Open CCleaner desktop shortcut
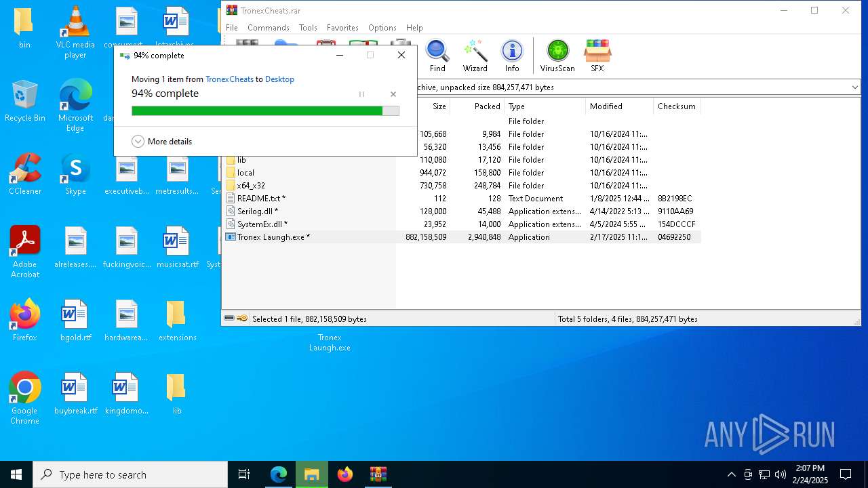This screenshot has width=868, height=488. click(x=25, y=175)
